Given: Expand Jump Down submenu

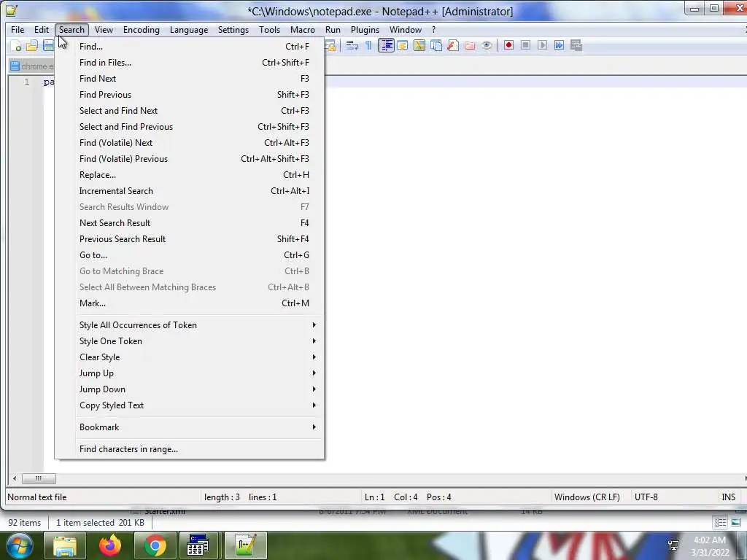Looking at the screenshot, I should point(190,389).
